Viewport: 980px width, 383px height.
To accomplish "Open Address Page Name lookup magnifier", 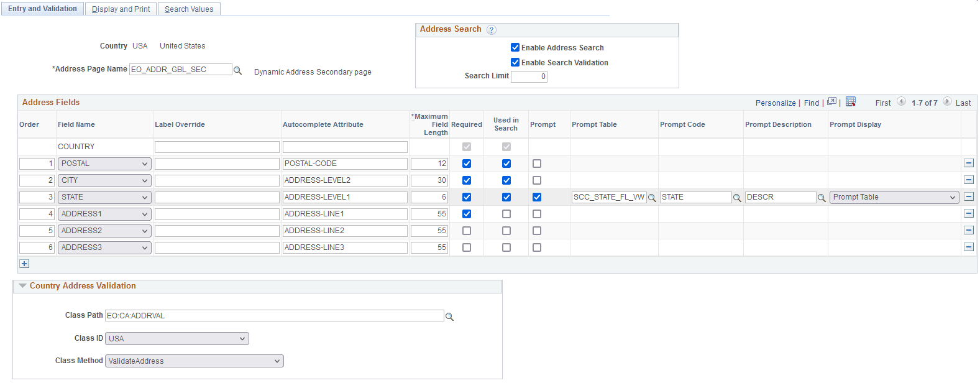I will pos(237,70).
